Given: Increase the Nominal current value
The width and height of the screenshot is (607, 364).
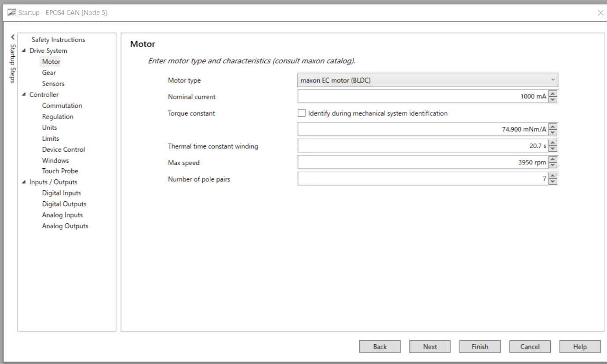Looking at the screenshot, I should 553,93.
